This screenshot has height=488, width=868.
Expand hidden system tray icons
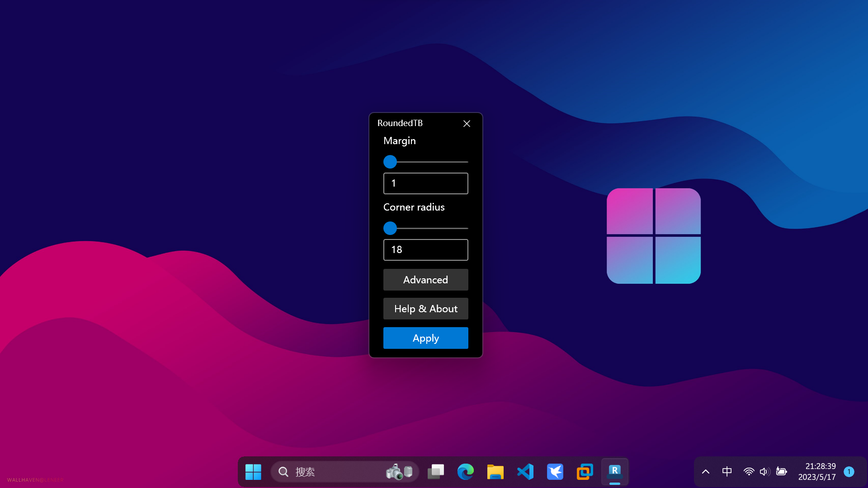click(705, 471)
